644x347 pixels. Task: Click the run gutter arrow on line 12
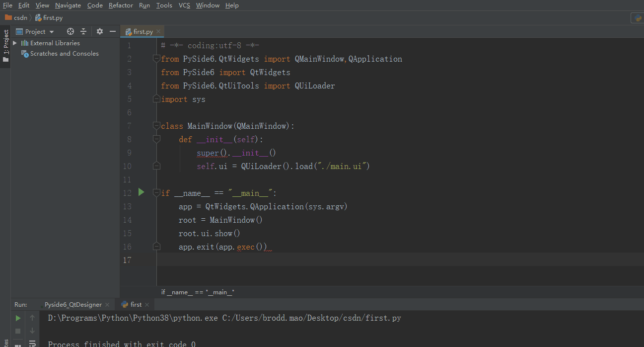click(x=141, y=192)
